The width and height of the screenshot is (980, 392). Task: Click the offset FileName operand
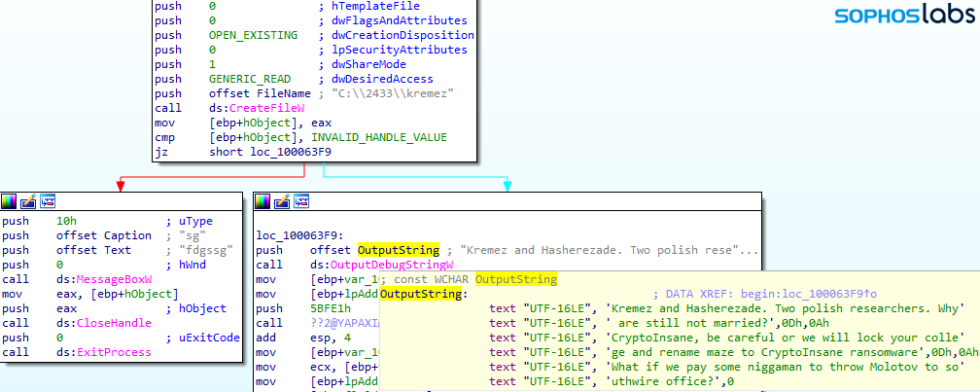tap(260, 93)
